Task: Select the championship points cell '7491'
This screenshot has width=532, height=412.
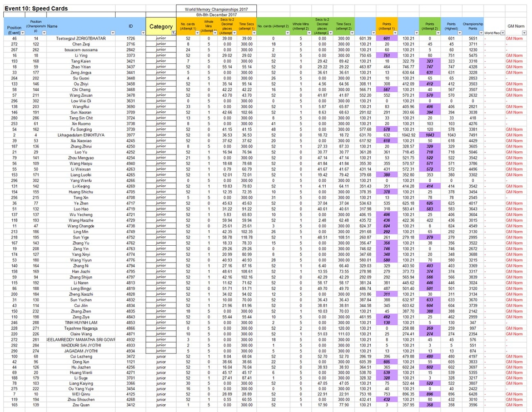Action: point(473,135)
